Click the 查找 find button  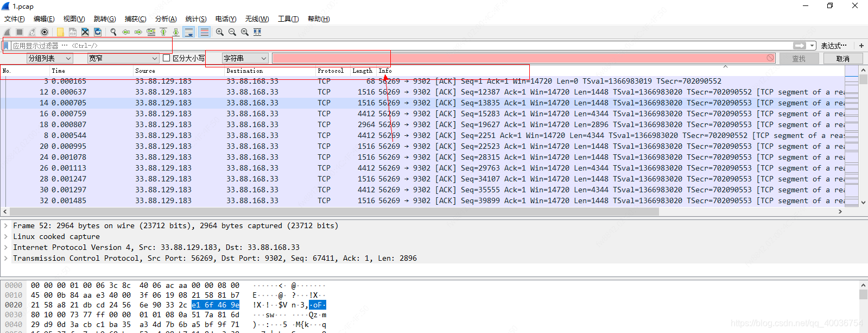pyautogui.click(x=799, y=59)
